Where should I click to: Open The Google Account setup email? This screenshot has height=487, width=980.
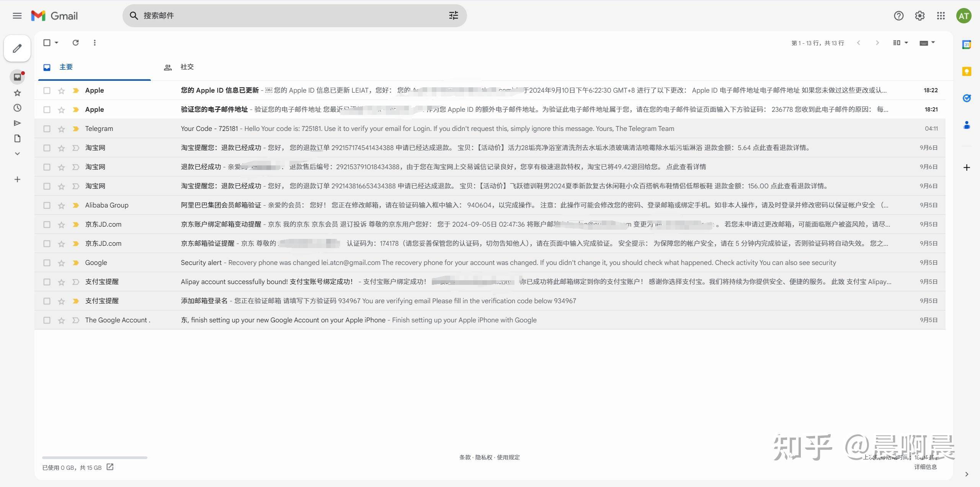pos(490,320)
